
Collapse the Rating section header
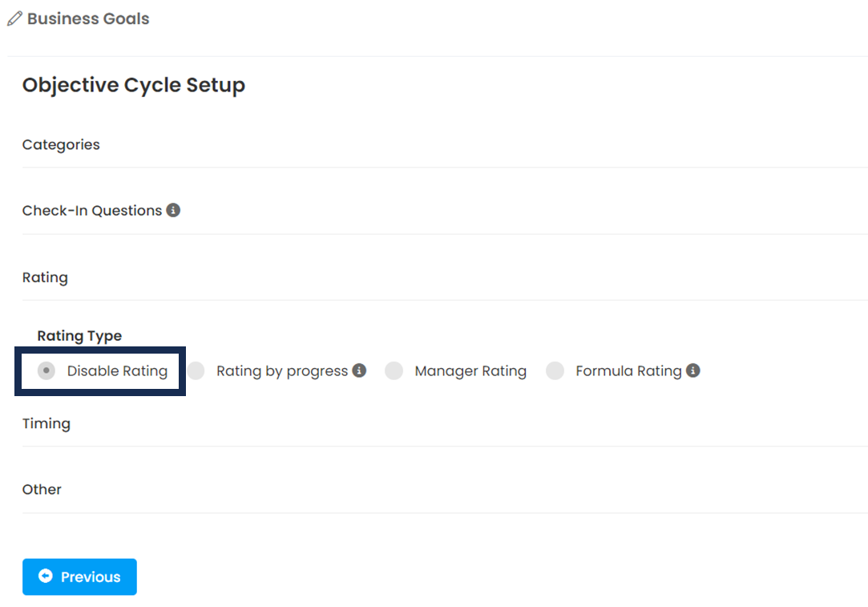pos(45,278)
